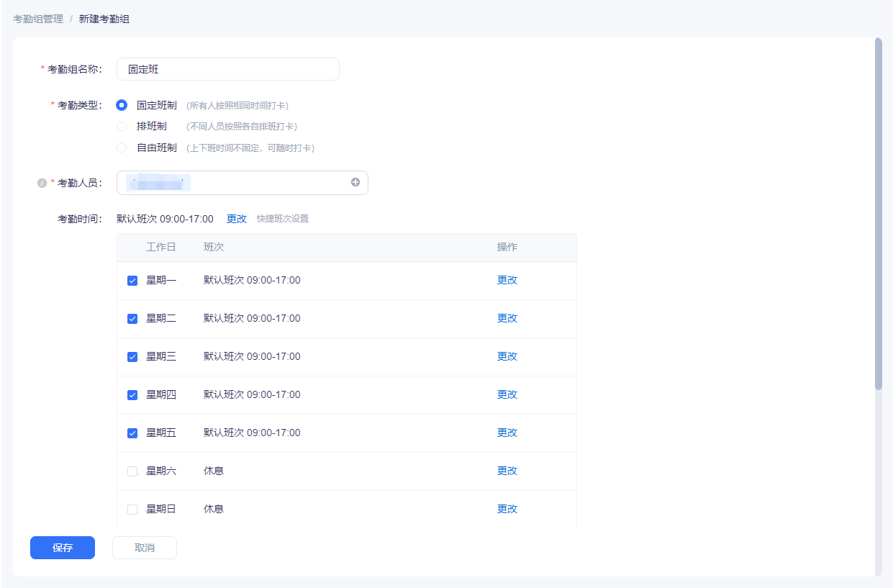Click the 取消 button
Screen dimensions: 893x588
[145, 548]
